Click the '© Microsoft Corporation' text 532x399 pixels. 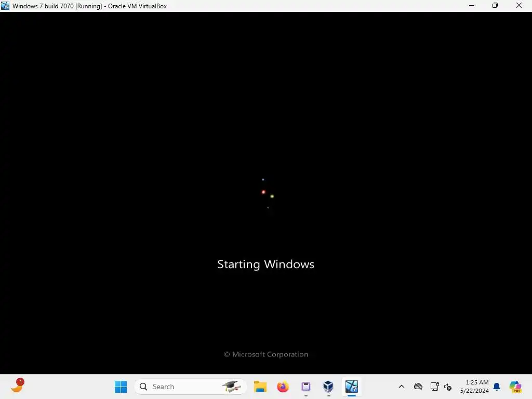coord(266,354)
